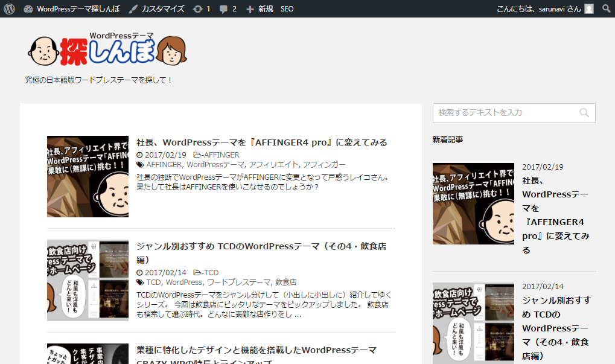Viewport: 615px width, 364px height.
Task: Open the 業種に特化したデザイン post title
Action: 257,354
